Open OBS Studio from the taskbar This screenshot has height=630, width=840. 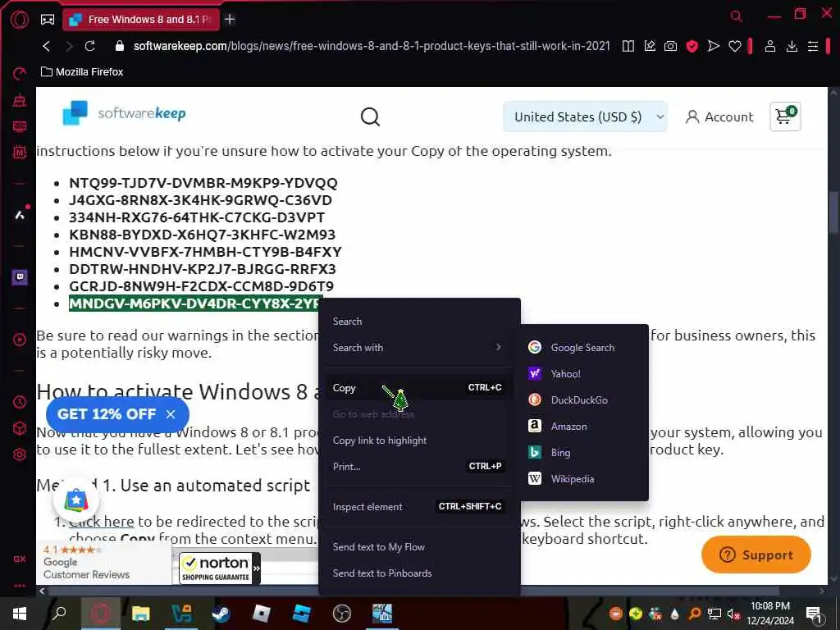pos(342,614)
